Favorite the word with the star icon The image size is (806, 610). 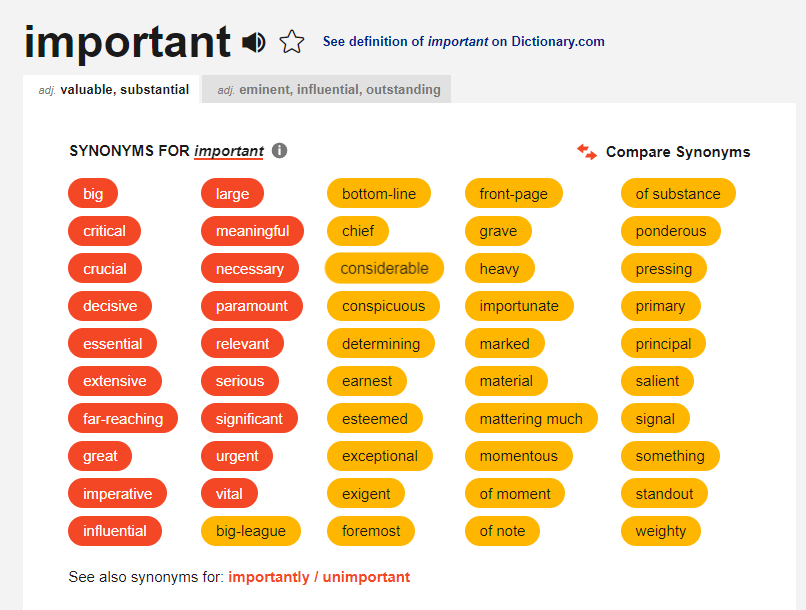point(292,42)
